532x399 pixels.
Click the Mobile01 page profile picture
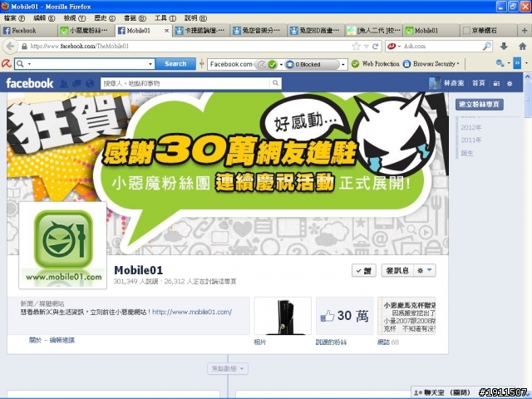tap(63, 245)
